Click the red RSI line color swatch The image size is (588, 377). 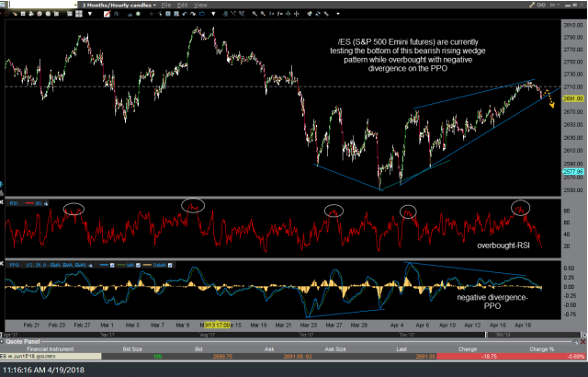pos(29,203)
